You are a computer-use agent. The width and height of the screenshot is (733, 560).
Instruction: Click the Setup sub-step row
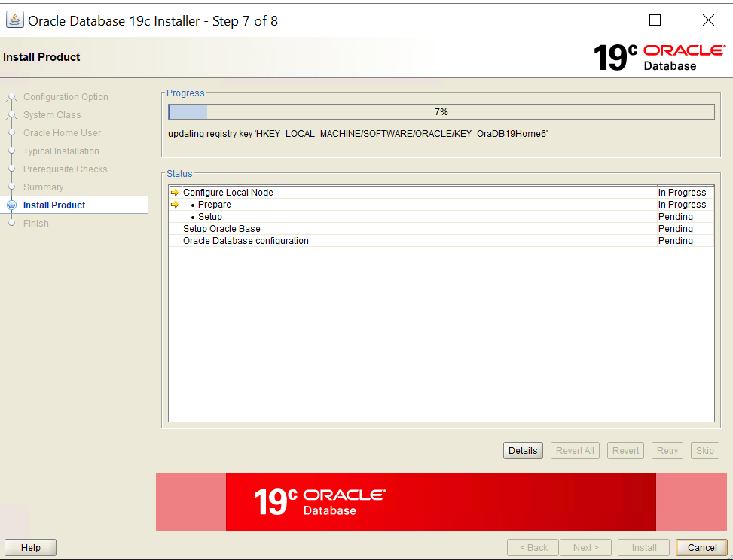441,217
